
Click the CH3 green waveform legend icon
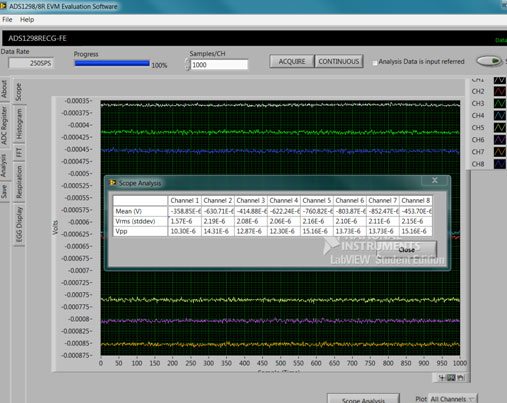point(500,103)
